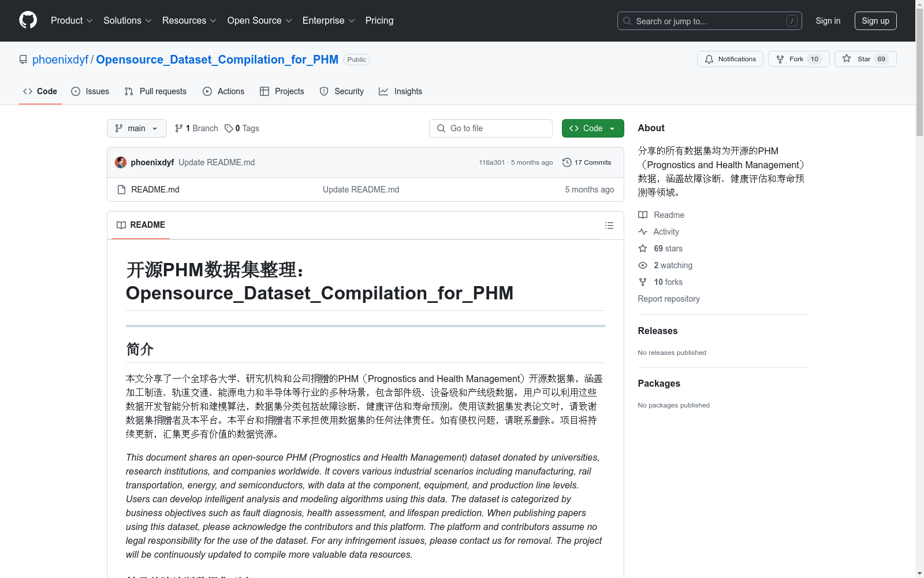
Task: Open the Security tab
Action: [x=341, y=91]
